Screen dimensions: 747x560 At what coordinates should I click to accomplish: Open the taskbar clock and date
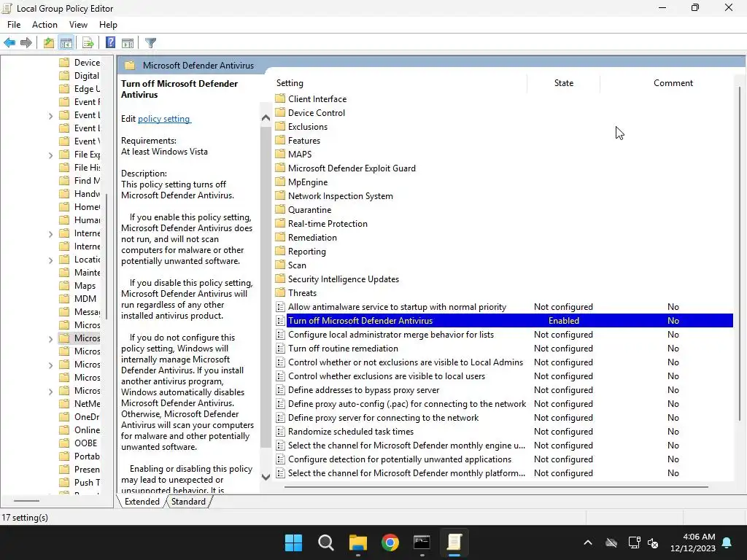tap(693, 542)
